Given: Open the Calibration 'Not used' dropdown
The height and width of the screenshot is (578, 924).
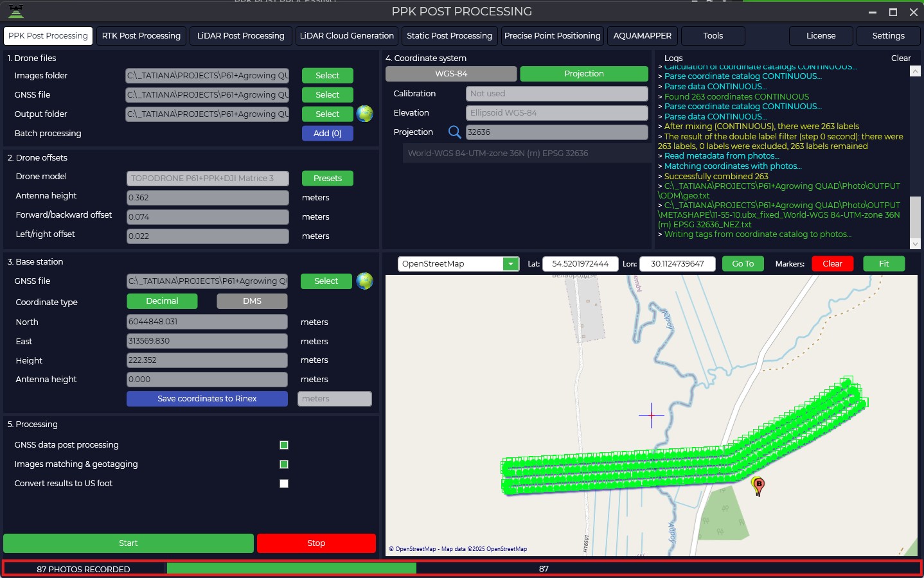Looking at the screenshot, I should click(x=556, y=94).
